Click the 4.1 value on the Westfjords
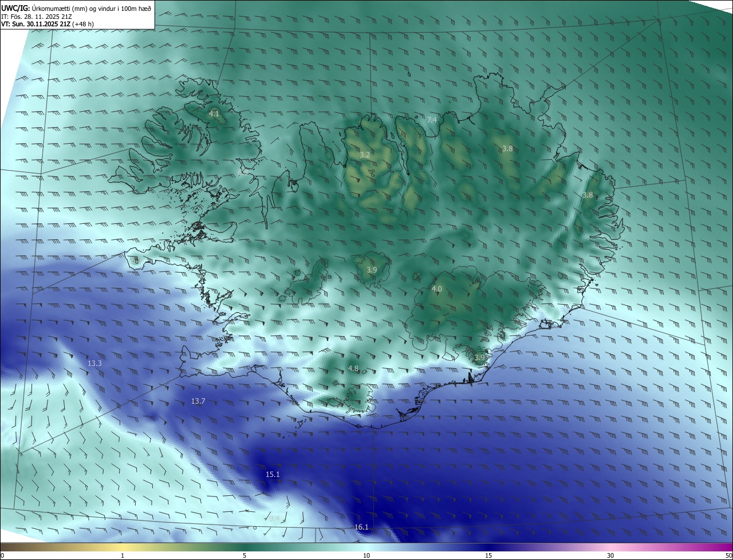 coord(214,114)
